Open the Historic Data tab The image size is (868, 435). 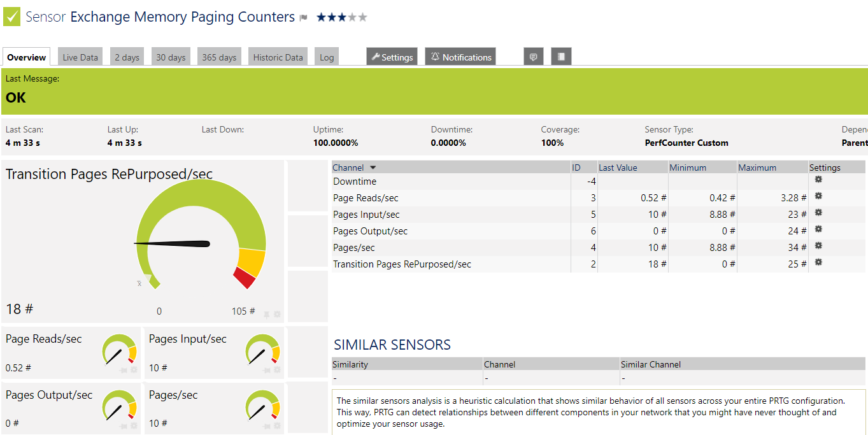[278, 57]
